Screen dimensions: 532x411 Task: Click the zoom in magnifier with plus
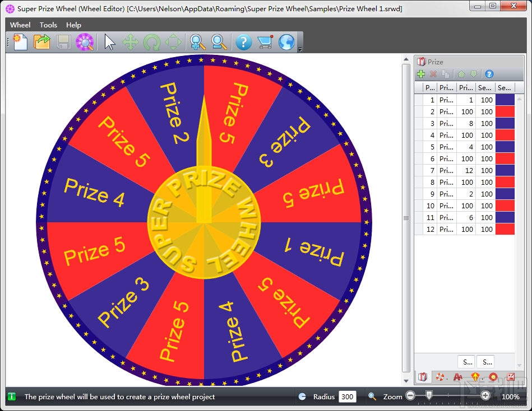click(x=197, y=43)
